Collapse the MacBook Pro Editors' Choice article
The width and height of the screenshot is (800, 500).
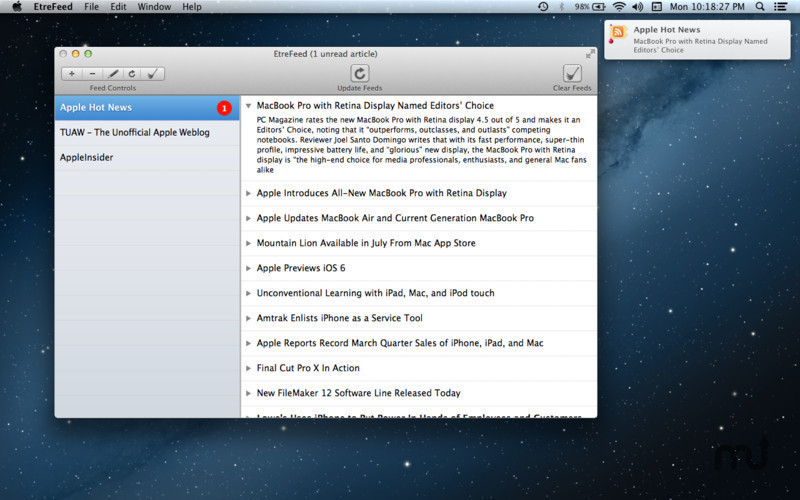pyautogui.click(x=248, y=106)
